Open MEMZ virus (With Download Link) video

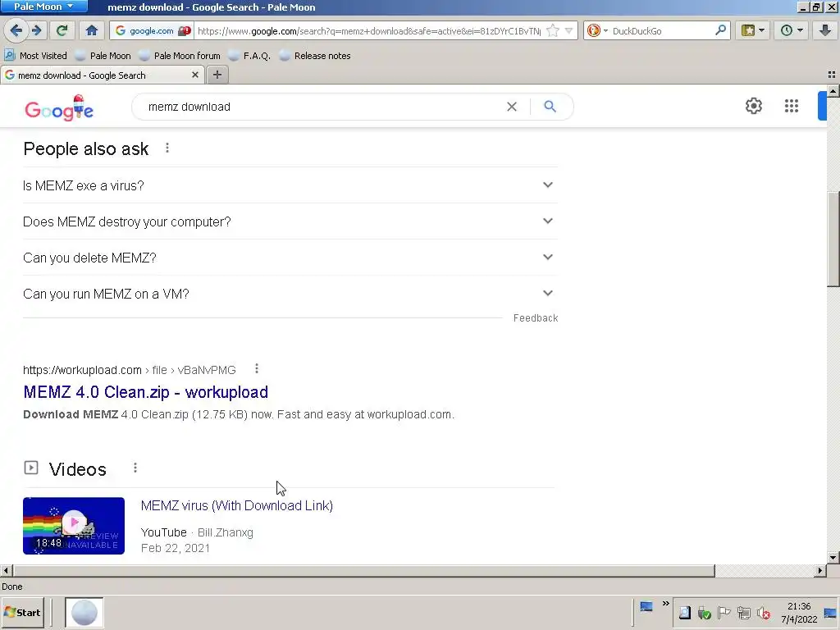[237, 505]
